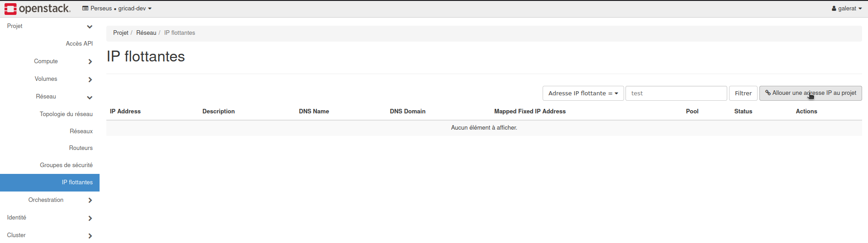Click the OpenStack logo
The height and width of the screenshot is (243, 868).
38,9
